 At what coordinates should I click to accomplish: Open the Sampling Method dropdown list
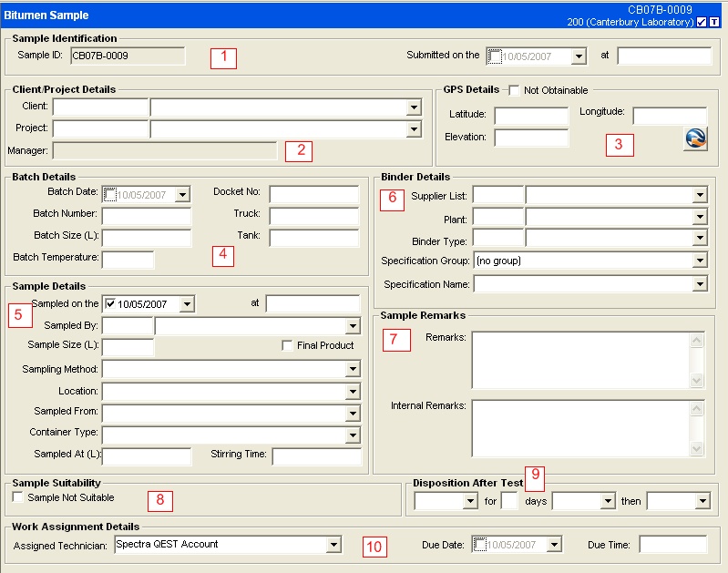pyautogui.click(x=353, y=369)
